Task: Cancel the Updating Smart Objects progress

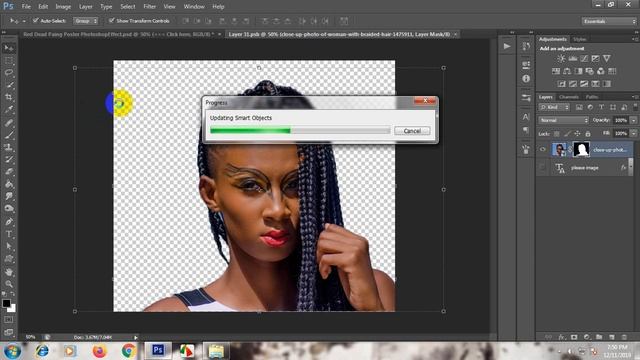Action: tap(412, 131)
